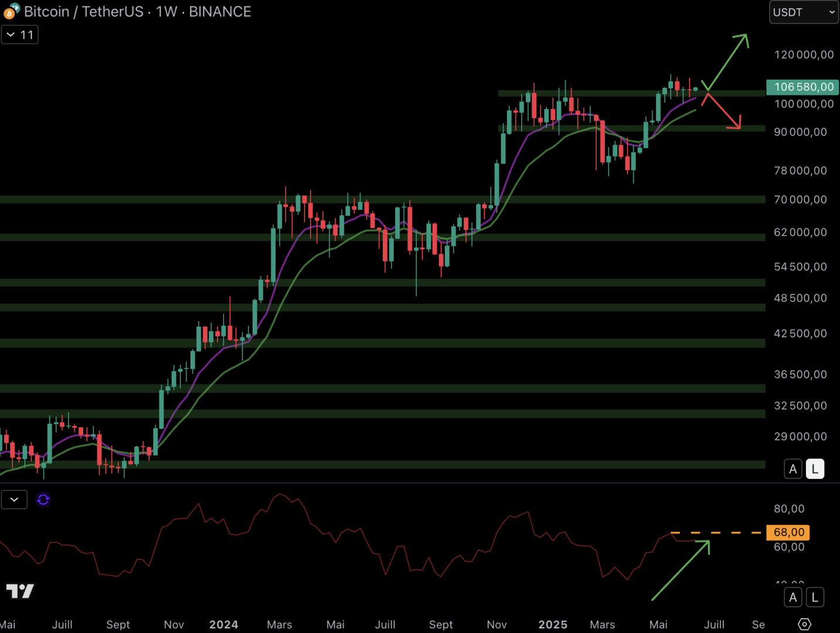Toggle log scale L on RSI pane
Screen dimensions: 840x633
(815, 597)
